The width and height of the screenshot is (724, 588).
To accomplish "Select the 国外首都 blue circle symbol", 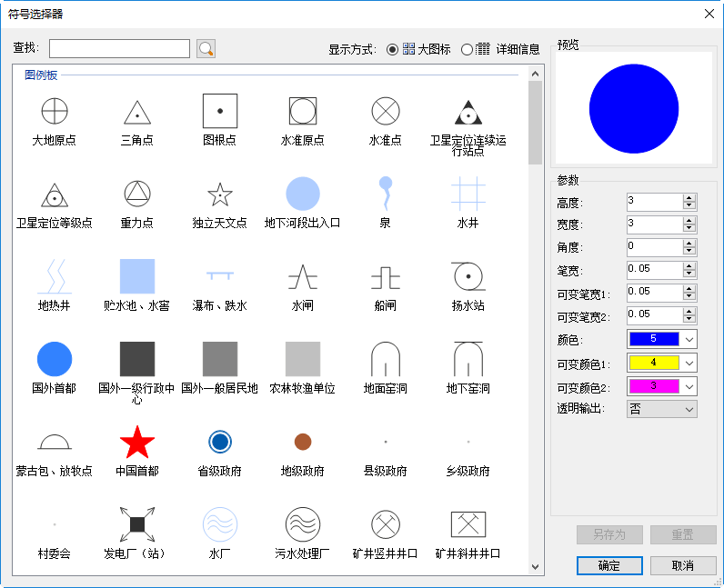I will [x=55, y=359].
